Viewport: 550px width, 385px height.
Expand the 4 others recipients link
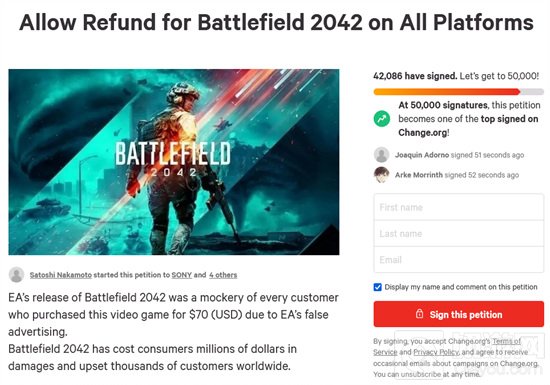coord(223,275)
